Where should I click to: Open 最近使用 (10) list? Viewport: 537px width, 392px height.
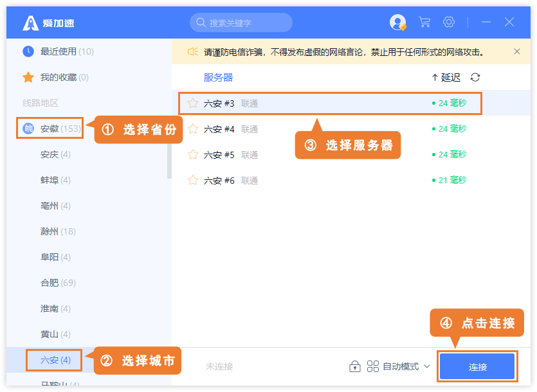pyautogui.click(x=59, y=51)
